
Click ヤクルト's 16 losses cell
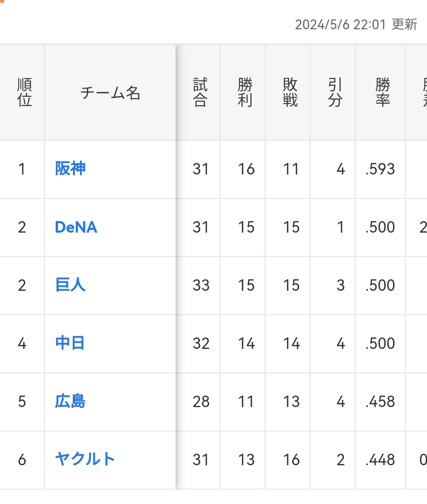(x=291, y=460)
